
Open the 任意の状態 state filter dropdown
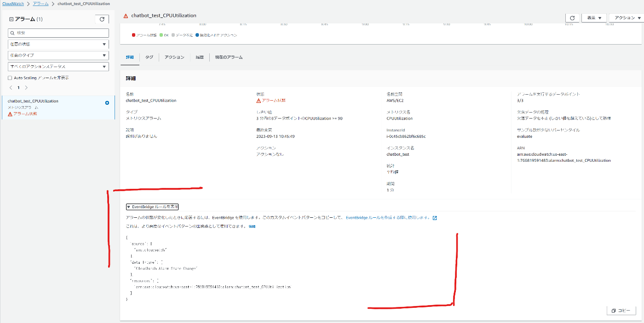point(58,44)
